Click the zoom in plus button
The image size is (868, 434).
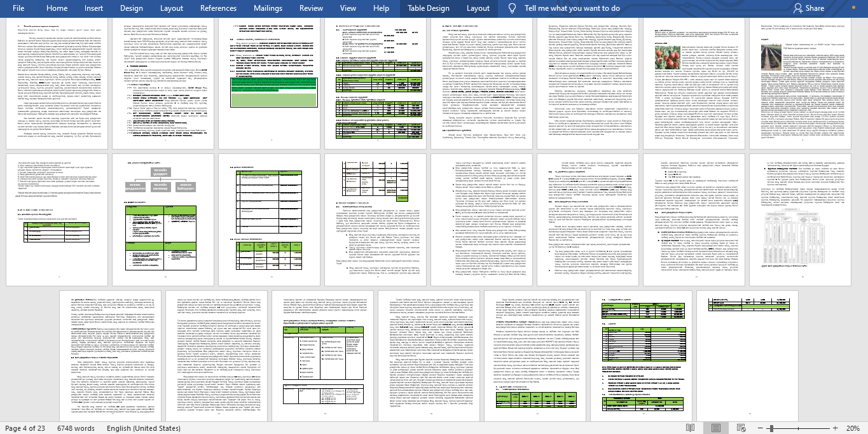(834, 428)
